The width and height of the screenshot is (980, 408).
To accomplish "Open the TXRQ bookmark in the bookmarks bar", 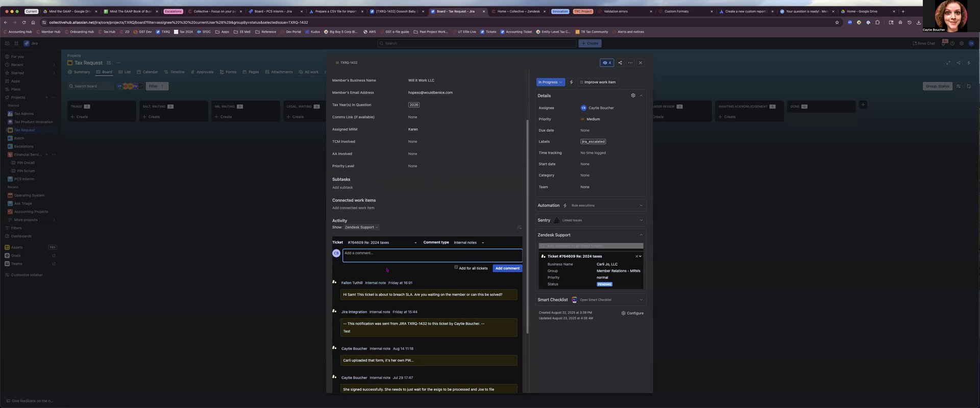I will [163, 32].
